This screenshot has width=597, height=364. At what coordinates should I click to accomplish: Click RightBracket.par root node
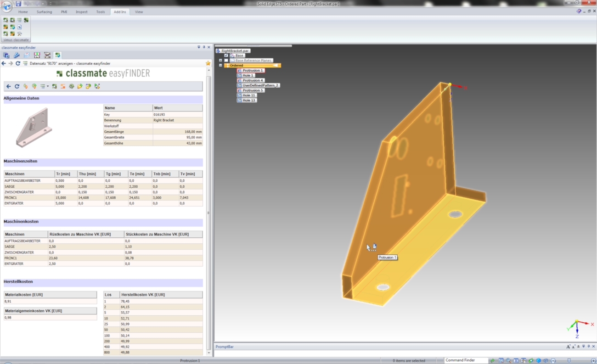[x=233, y=51]
